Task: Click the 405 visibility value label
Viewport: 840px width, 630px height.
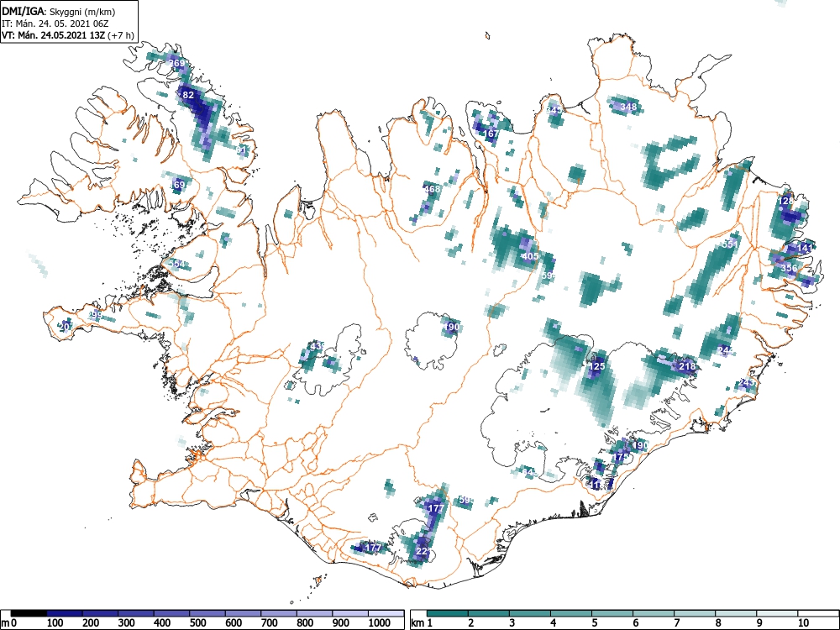Action: (530, 256)
